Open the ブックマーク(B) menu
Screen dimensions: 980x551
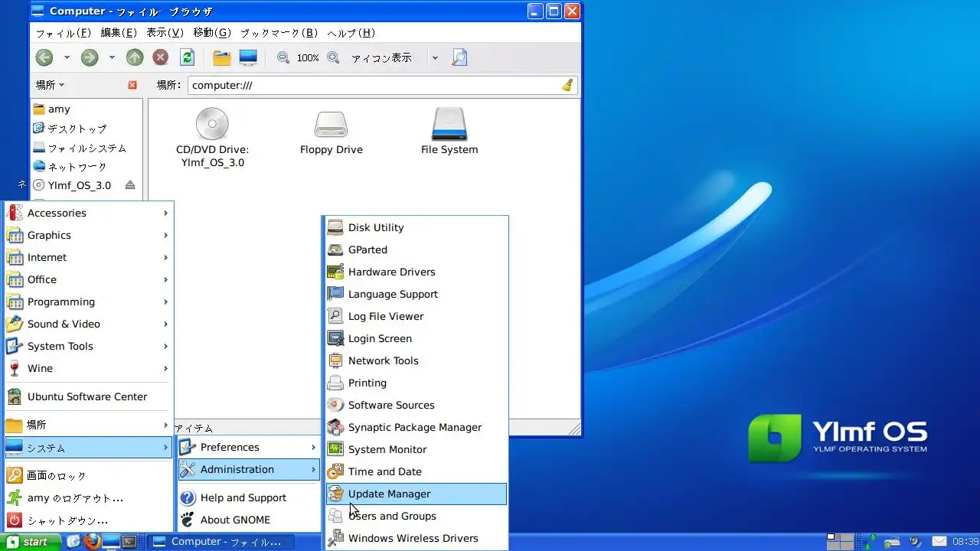coord(279,33)
